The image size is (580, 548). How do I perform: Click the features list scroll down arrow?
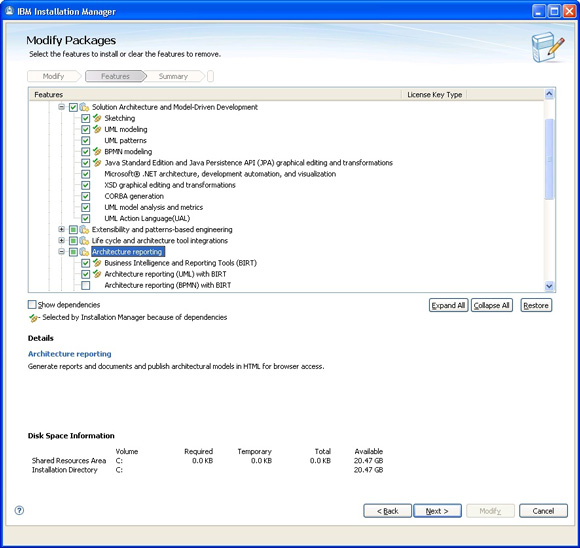coord(549,286)
